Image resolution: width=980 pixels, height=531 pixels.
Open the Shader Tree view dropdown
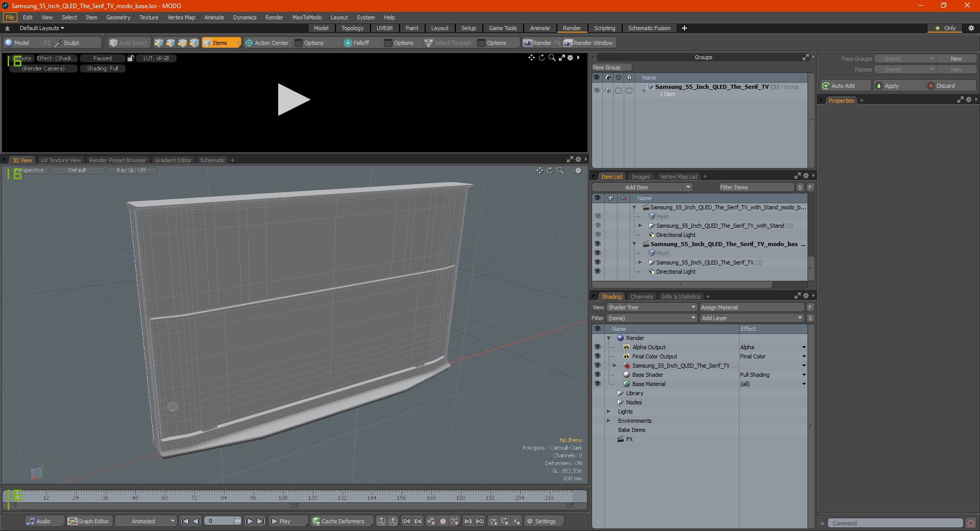(652, 307)
